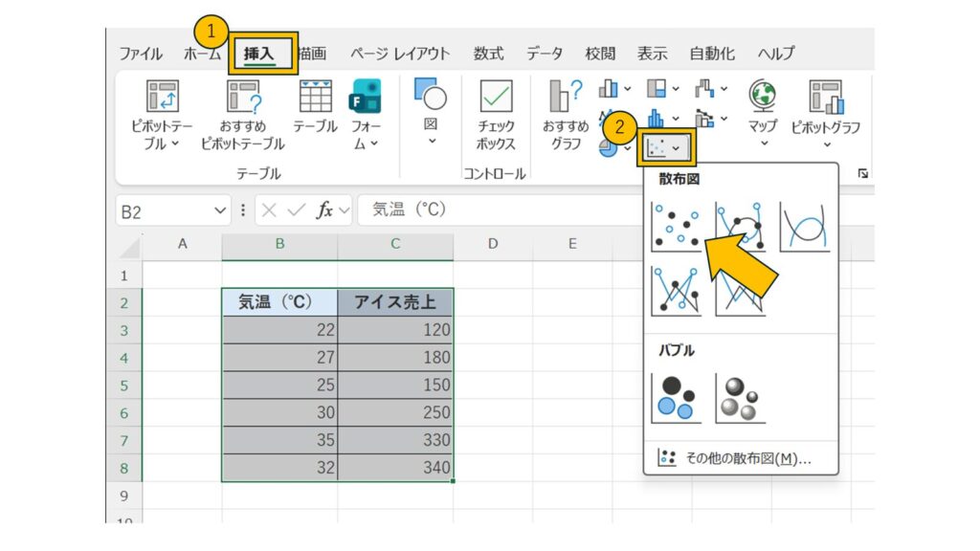Insert a 3-D bubble chart

click(740, 398)
